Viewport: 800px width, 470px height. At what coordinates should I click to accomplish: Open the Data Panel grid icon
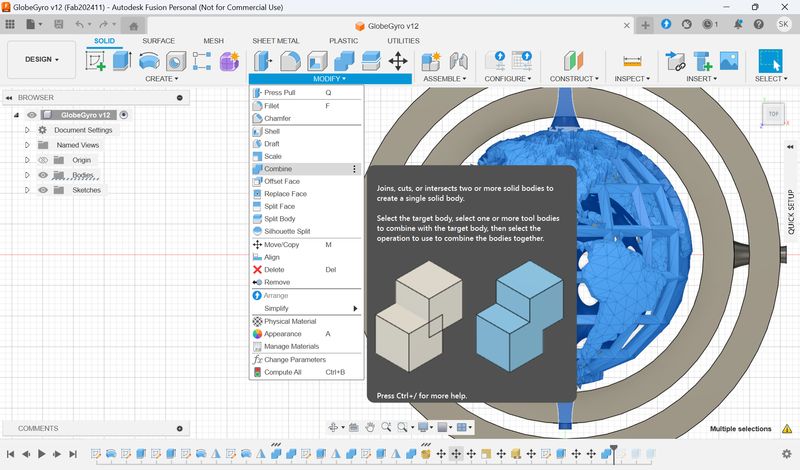tap(10, 24)
